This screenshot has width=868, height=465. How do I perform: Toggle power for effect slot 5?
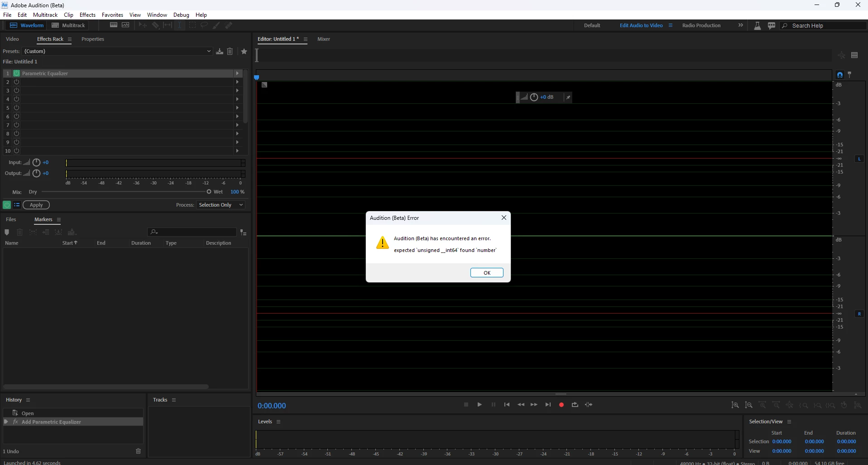click(x=17, y=108)
